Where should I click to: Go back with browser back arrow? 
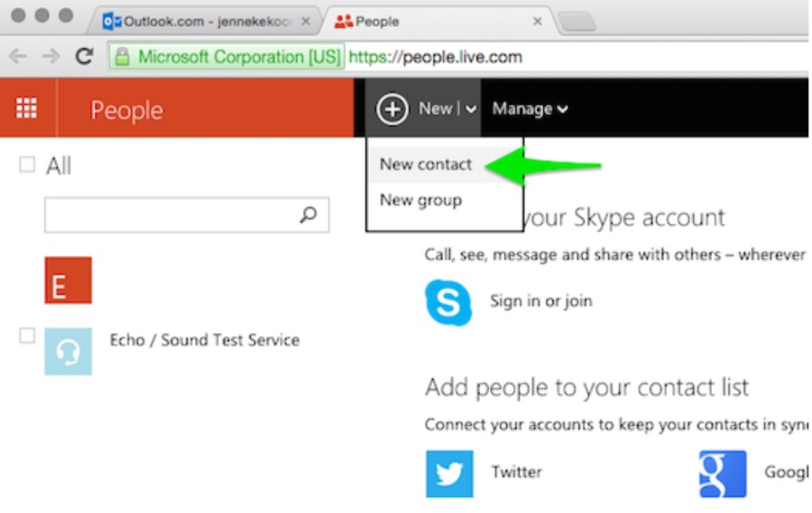tap(18, 56)
